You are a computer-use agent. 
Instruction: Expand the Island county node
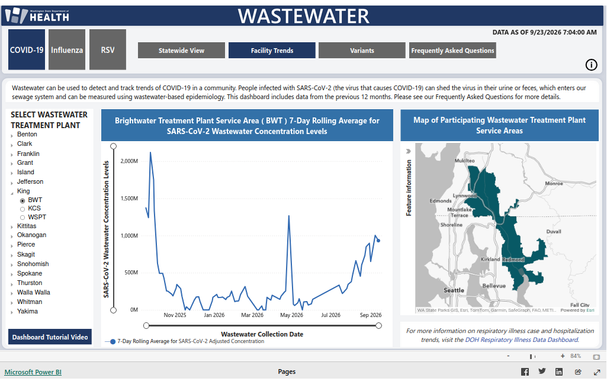tap(12, 173)
